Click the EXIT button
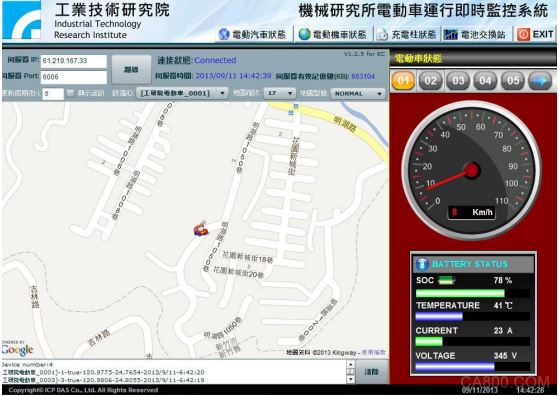The image size is (559, 396). coord(535,35)
